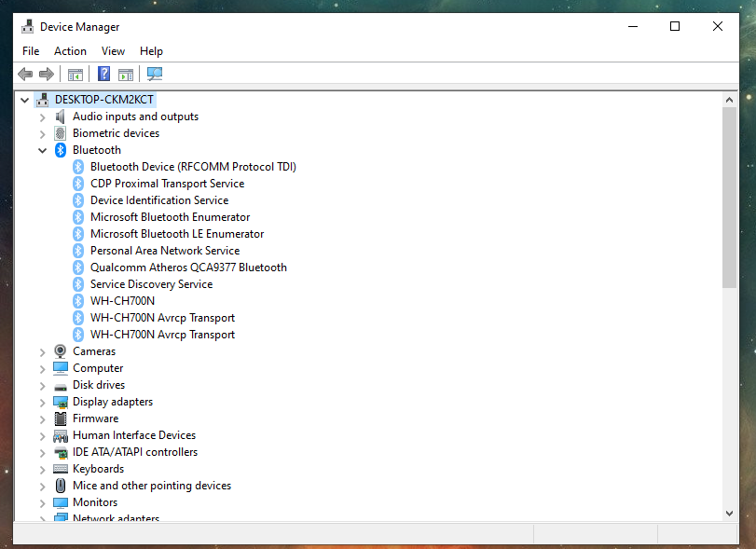756x549 pixels.
Task: Click the Cameras webcam icon
Action: point(61,351)
